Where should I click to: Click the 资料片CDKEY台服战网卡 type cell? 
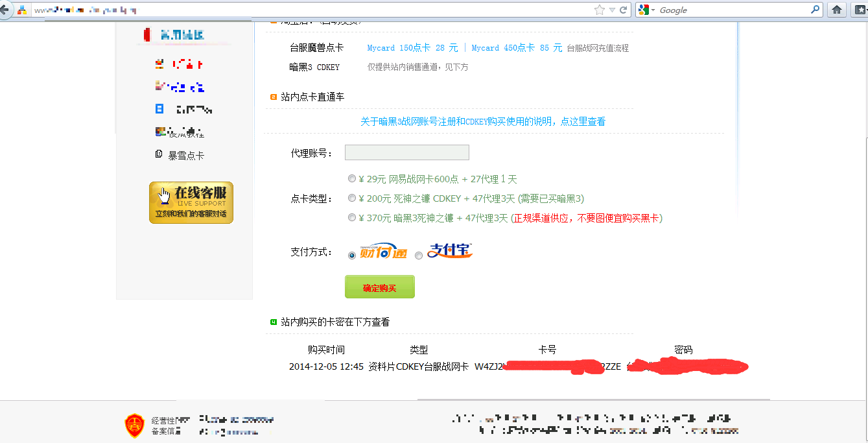[418, 366]
